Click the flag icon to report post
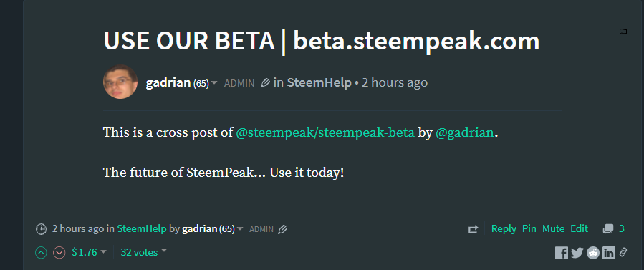 click(623, 33)
